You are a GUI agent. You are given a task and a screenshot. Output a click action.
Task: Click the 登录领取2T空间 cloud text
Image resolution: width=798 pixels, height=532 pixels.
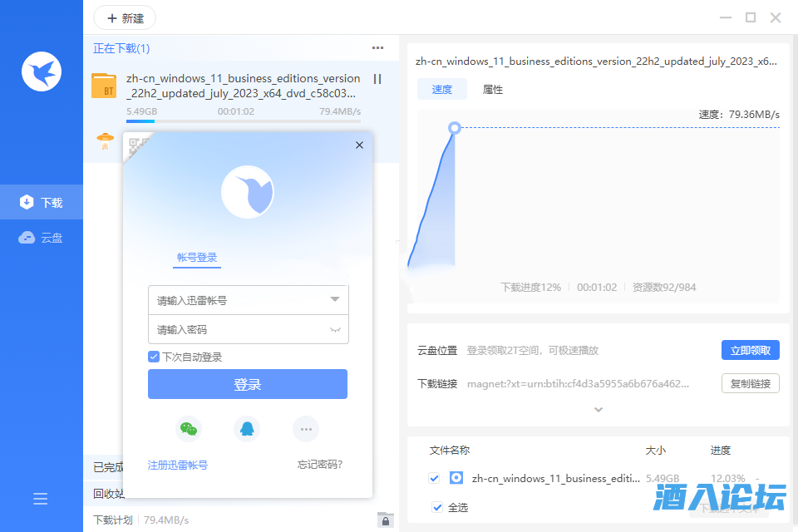click(532, 350)
